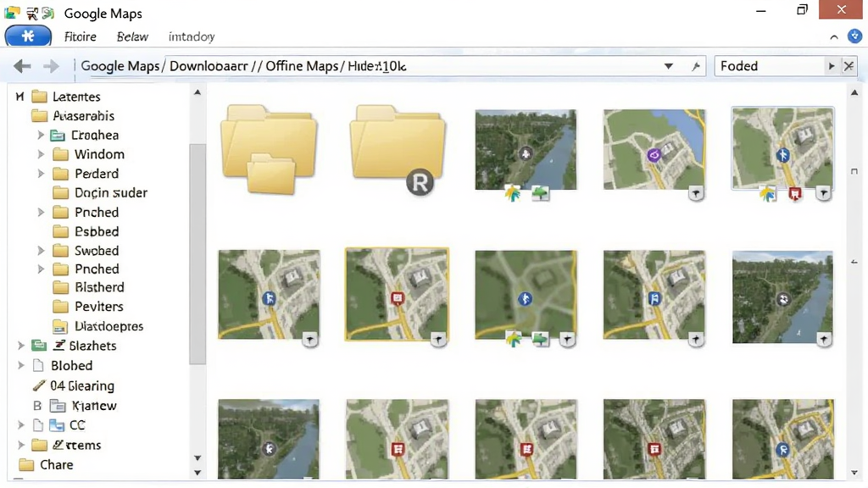Viewport: 868px width, 488px height.
Task: Click the Croghea green folder icon
Action: 58,136
